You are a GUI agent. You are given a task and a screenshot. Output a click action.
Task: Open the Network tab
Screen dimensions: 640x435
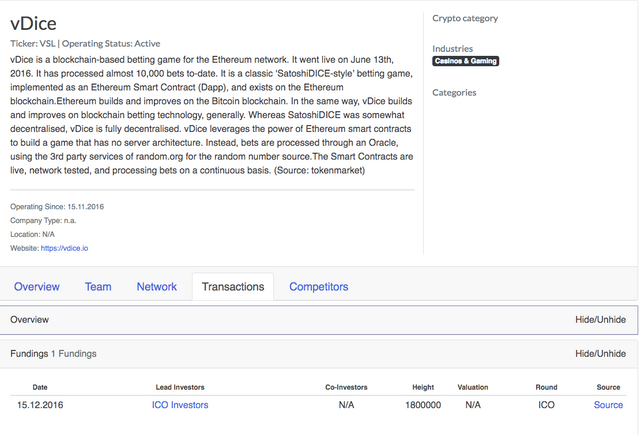pyautogui.click(x=157, y=286)
